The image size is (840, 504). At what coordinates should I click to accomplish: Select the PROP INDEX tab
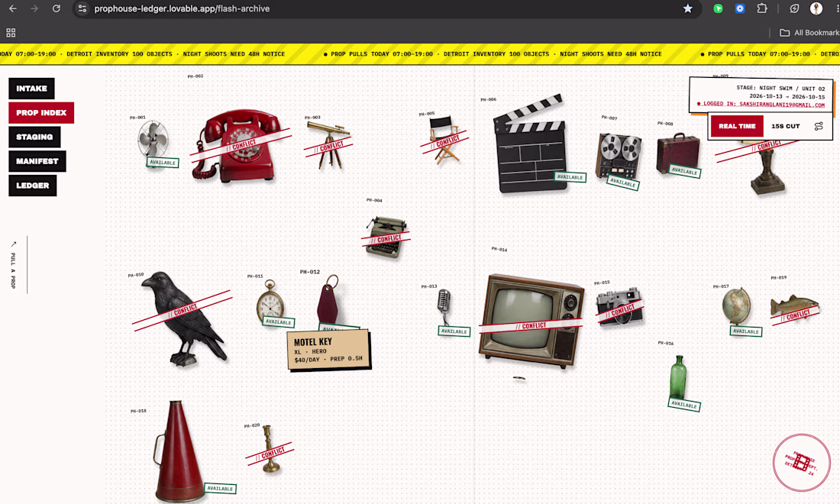[x=41, y=112]
